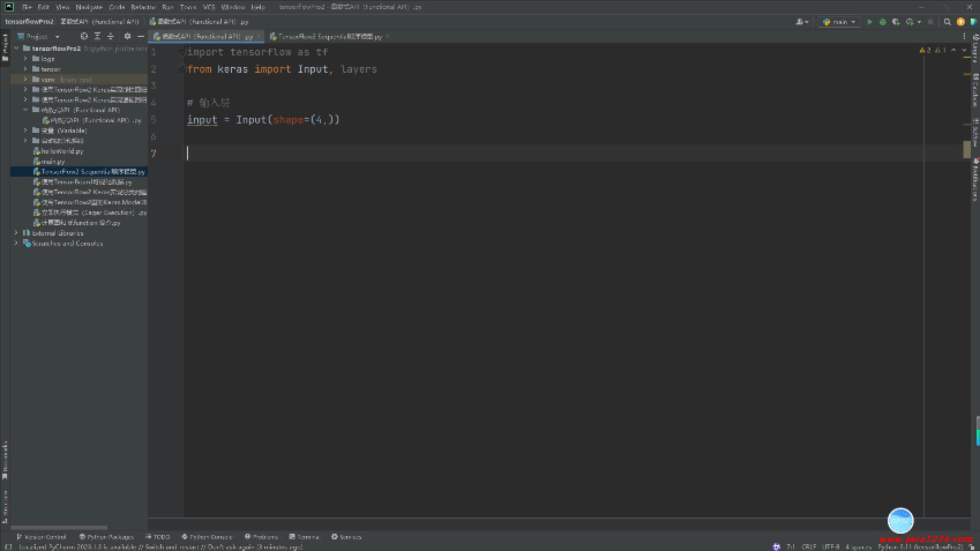Screen dimensions: 980x551
Task: Click the Select Opened File target icon
Action: [x=84, y=36]
